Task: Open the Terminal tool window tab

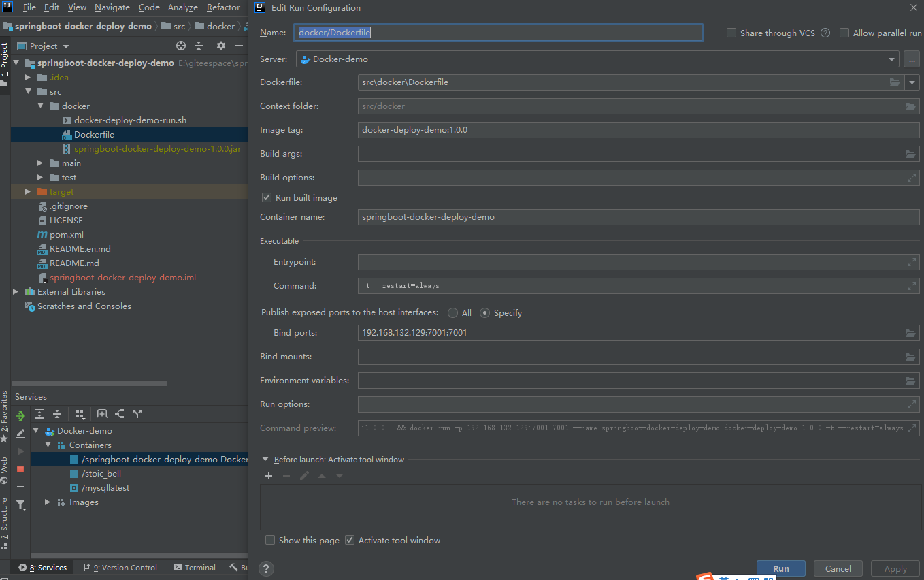Action: point(195,568)
